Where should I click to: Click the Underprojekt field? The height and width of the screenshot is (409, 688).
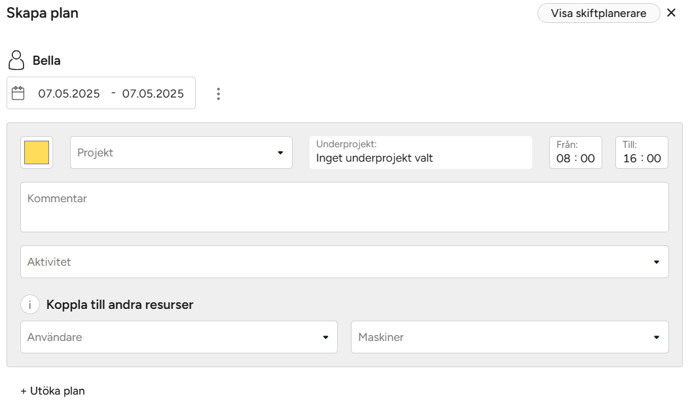420,152
